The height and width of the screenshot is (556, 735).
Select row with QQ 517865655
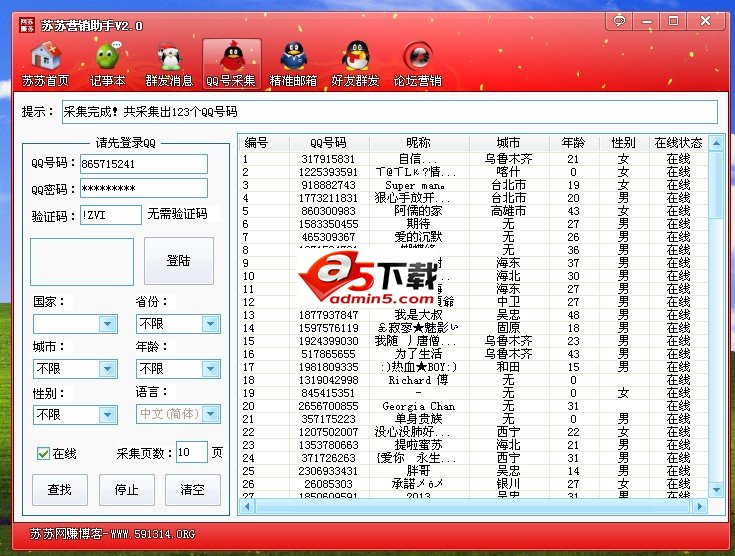(473, 354)
